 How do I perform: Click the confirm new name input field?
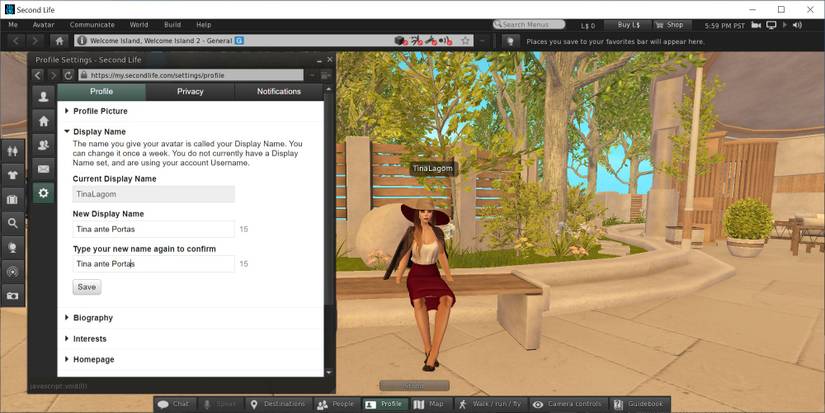(x=154, y=264)
